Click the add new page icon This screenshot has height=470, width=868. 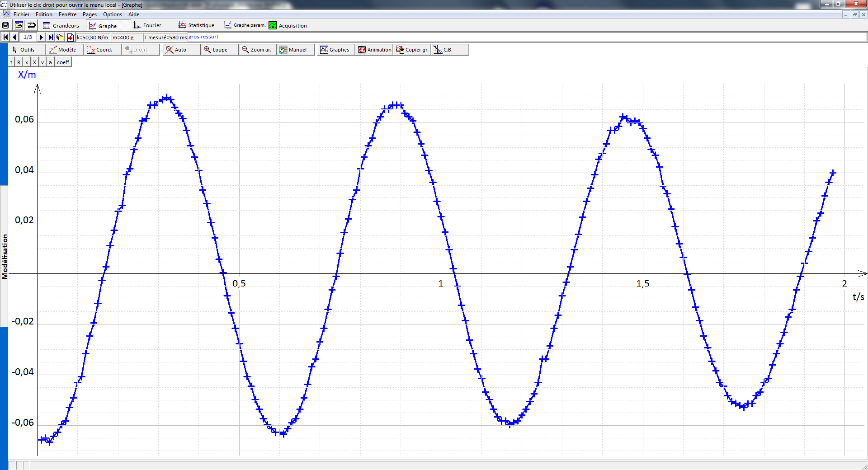click(70, 37)
